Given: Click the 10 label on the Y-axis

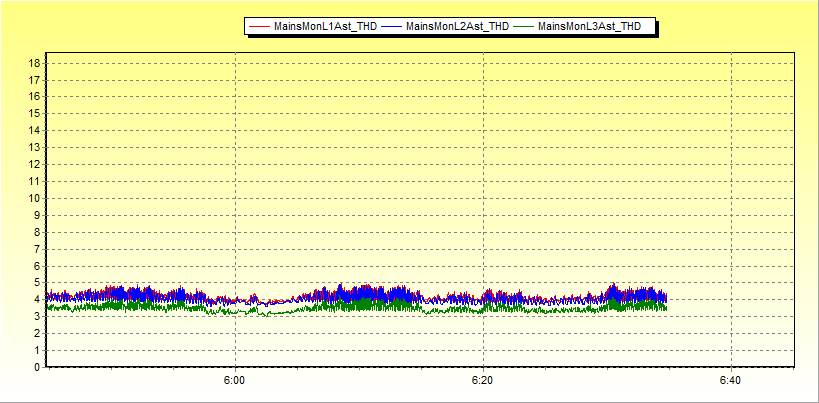Looking at the screenshot, I should coord(34,198).
